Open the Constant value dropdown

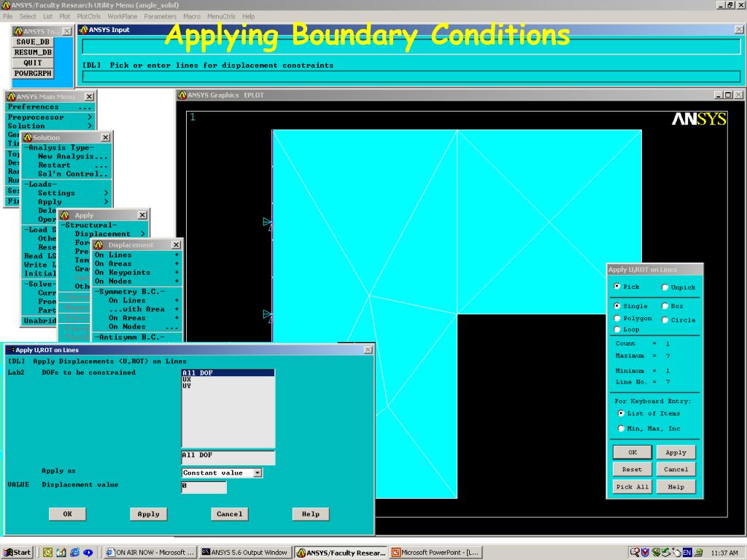258,472
